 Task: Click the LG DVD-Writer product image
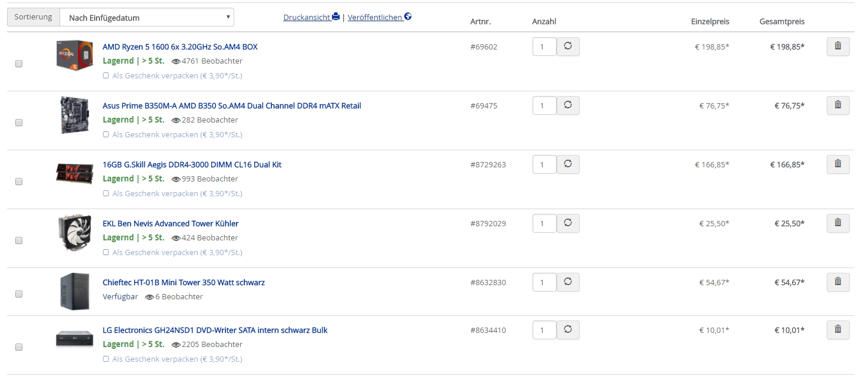pyautogui.click(x=75, y=338)
